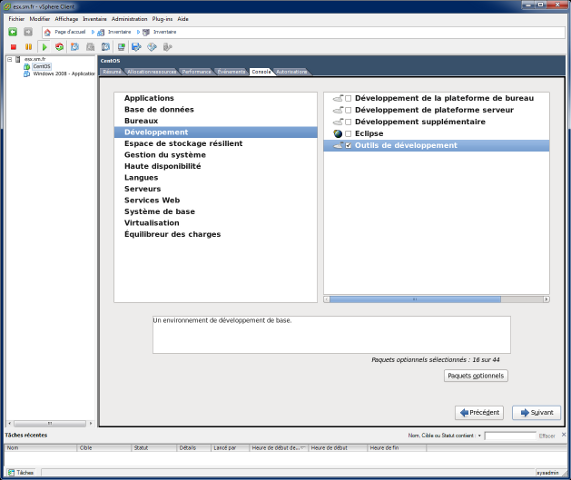This screenshot has height=480, width=571.
Task: Click the launch console monitor icon
Action: (x=121, y=47)
